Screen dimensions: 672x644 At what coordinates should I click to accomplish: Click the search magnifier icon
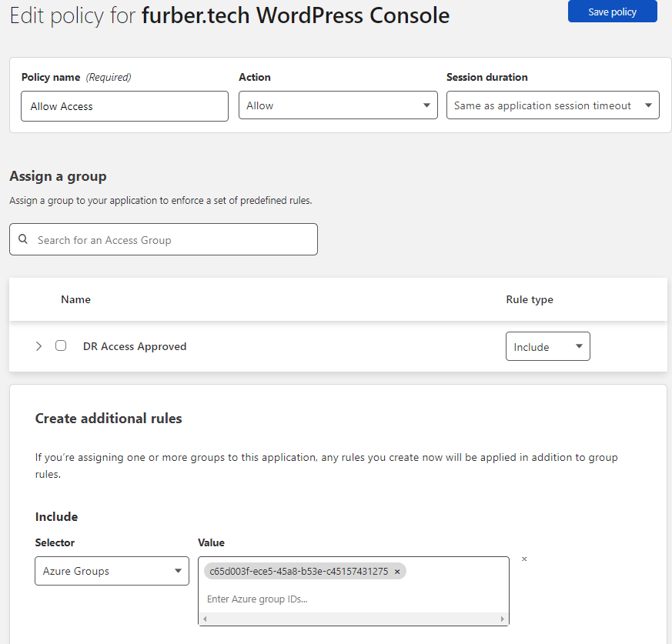coord(23,239)
